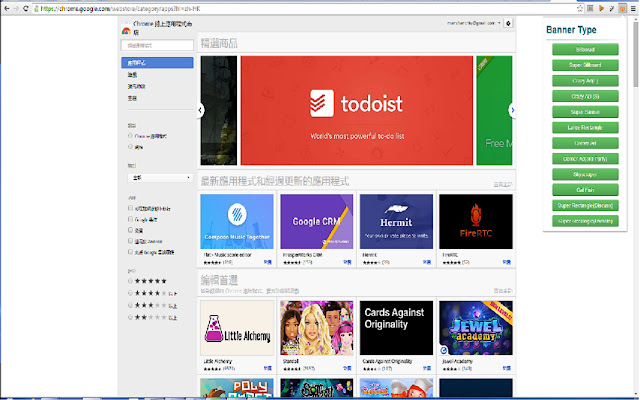Go to next featured slide arrow
The height and width of the screenshot is (400, 640).
pos(513,110)
